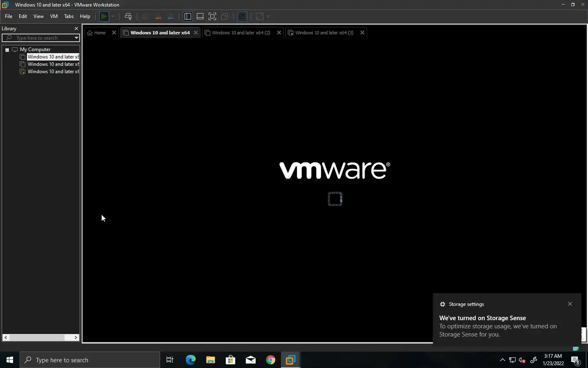This screenshot has height=368, width=588.
Task: Click the Library scrollbar right arrow
Action: pos(76,337)
